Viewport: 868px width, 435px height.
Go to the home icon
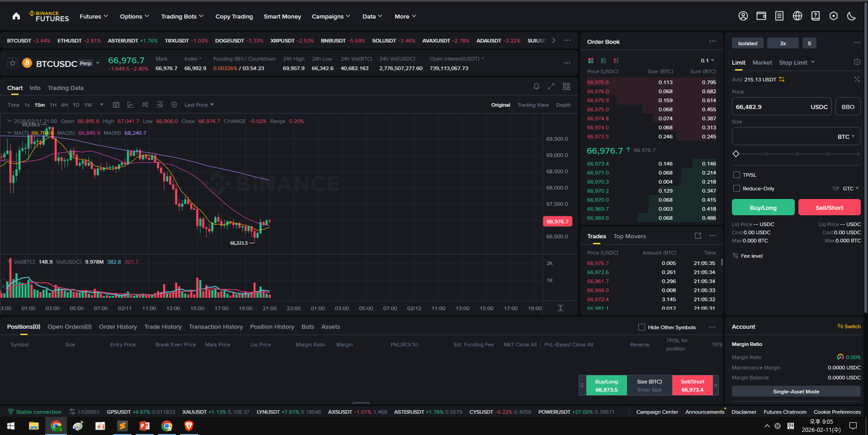[x=16, y=16]
